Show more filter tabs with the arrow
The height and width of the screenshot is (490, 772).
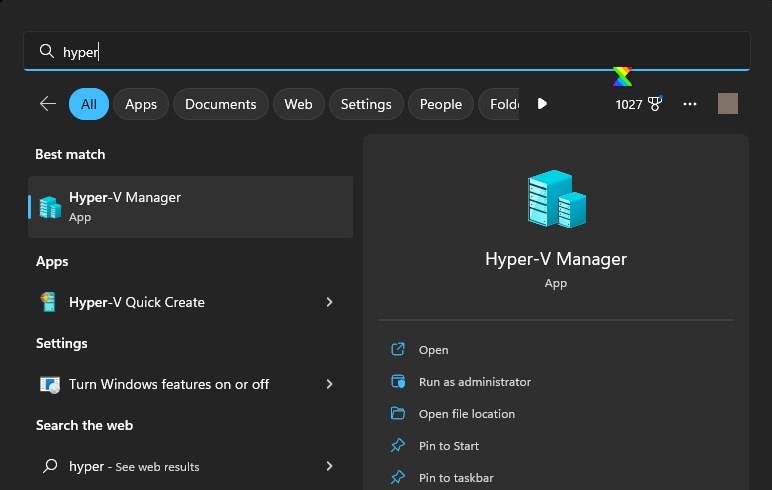542,104
